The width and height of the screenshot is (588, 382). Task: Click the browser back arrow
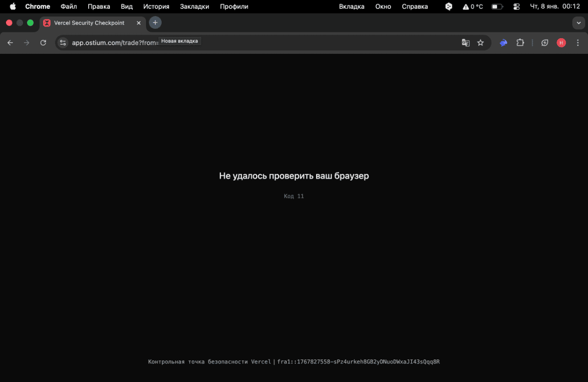[x=10, y=43]
